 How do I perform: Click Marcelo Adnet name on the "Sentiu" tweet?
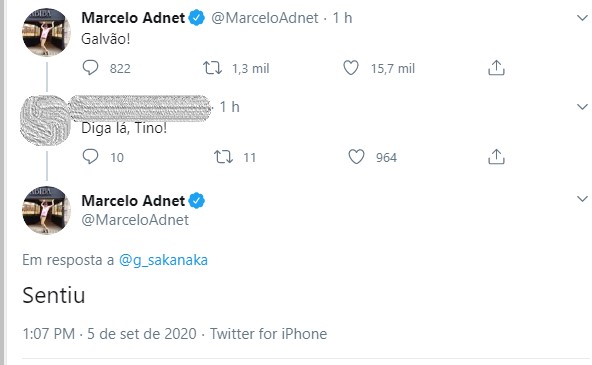pos(133,200)
